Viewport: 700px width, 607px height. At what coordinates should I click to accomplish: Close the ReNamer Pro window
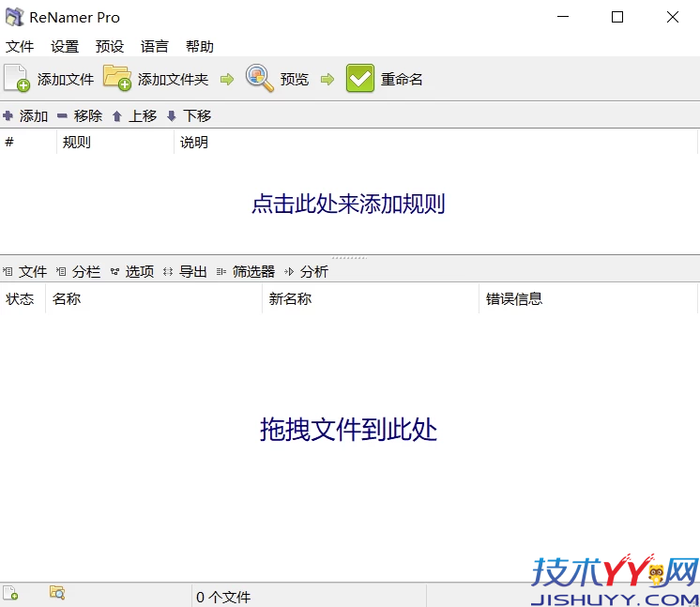click(673, 17)
